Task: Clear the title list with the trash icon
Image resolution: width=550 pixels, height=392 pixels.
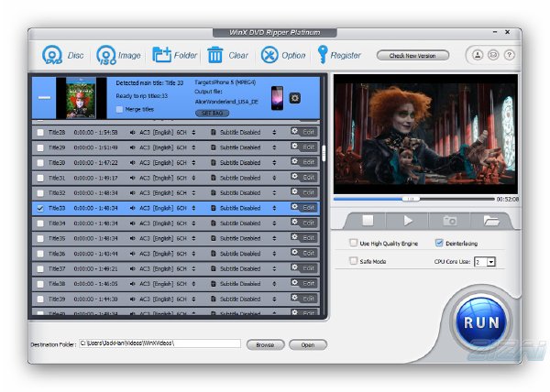Action: point(215,55)
